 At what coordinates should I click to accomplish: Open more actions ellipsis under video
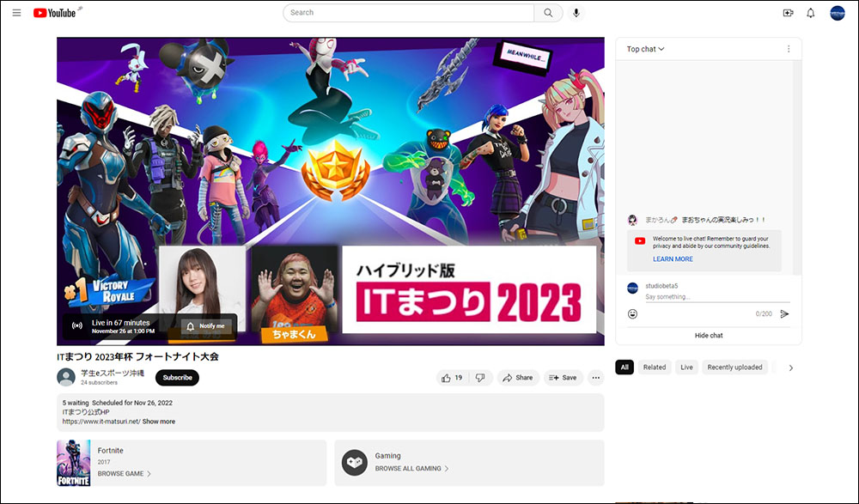(595, 378)
